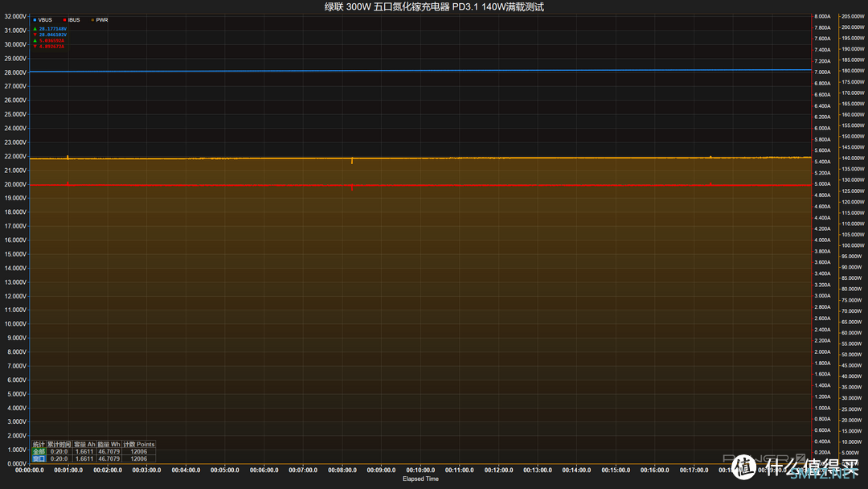
Task: Click the 1.6611 cell in 窗口 row
Action: tap(84, 459)
